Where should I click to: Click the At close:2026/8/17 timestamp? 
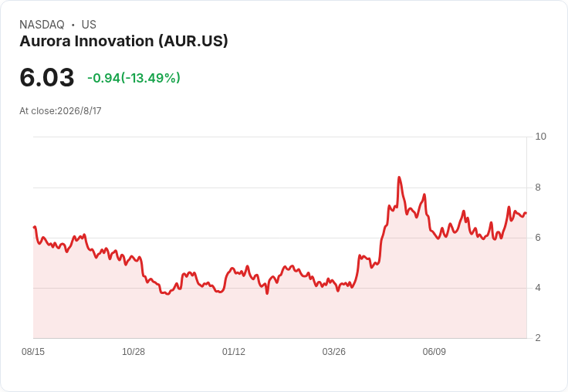[60, 111]
